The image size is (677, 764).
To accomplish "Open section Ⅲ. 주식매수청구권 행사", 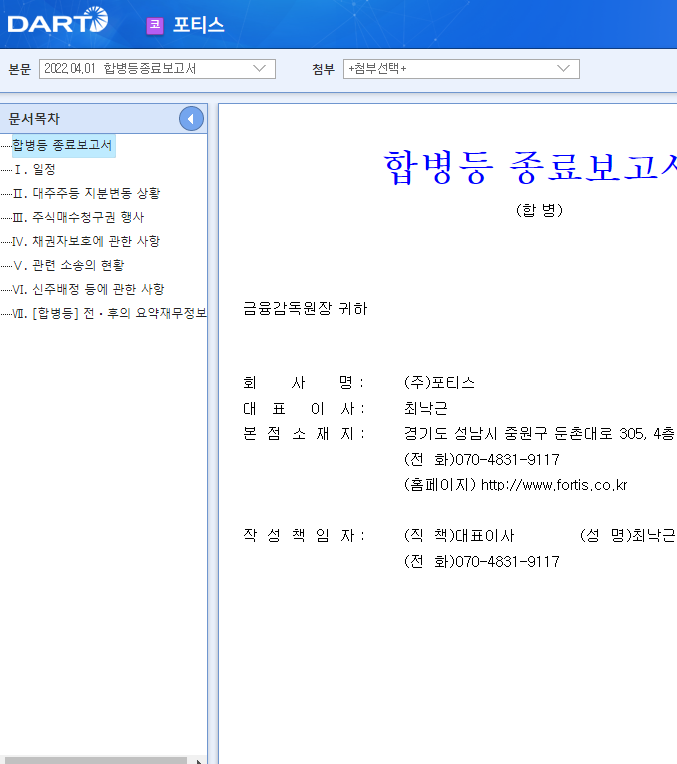I will click(78, 217).
